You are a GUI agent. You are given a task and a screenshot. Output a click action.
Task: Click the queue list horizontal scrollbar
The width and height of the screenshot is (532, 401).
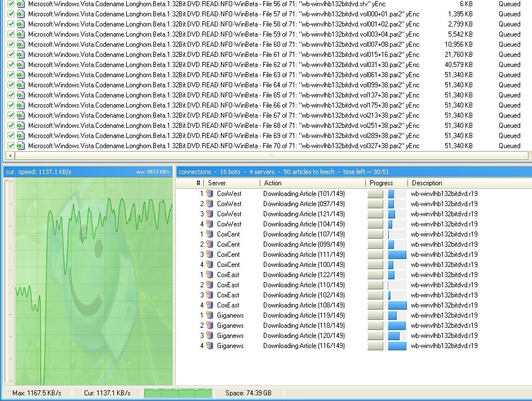point(272,155)
